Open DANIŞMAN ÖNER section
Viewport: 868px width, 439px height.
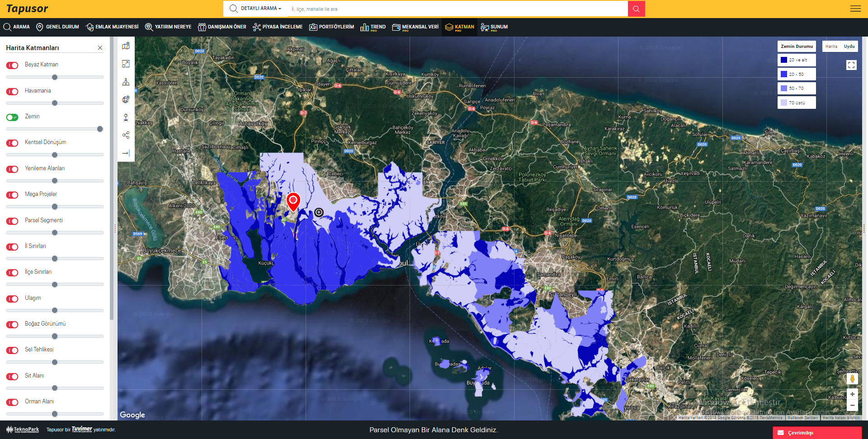[222, 27]
